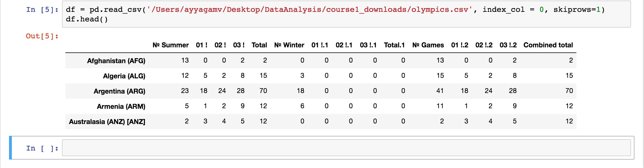Click Algeria's № Games value 15

click(x=440, y=76)
